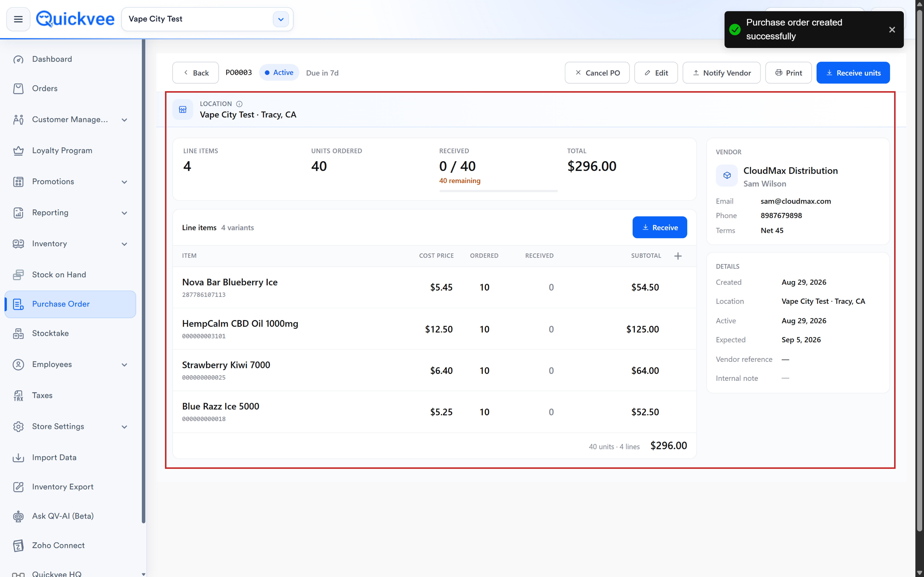Click the Notify Vendor button
The image size is (924, 577).
click(x=721, y=73)
